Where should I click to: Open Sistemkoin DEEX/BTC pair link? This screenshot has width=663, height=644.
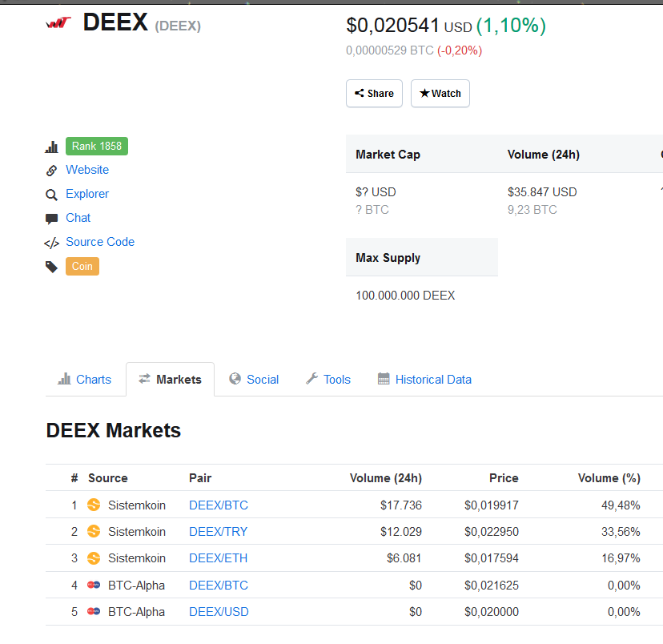pyautogui.click(x=219, y=505)
